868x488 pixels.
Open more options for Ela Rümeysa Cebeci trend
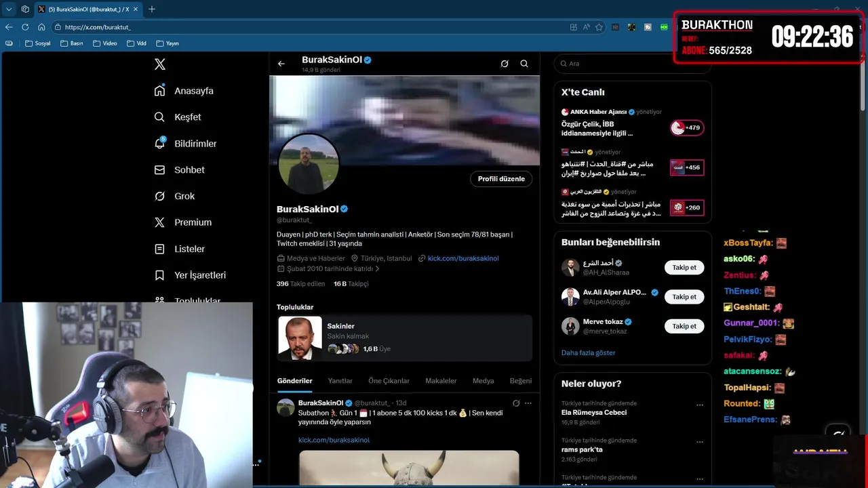[x=700, y=405]
